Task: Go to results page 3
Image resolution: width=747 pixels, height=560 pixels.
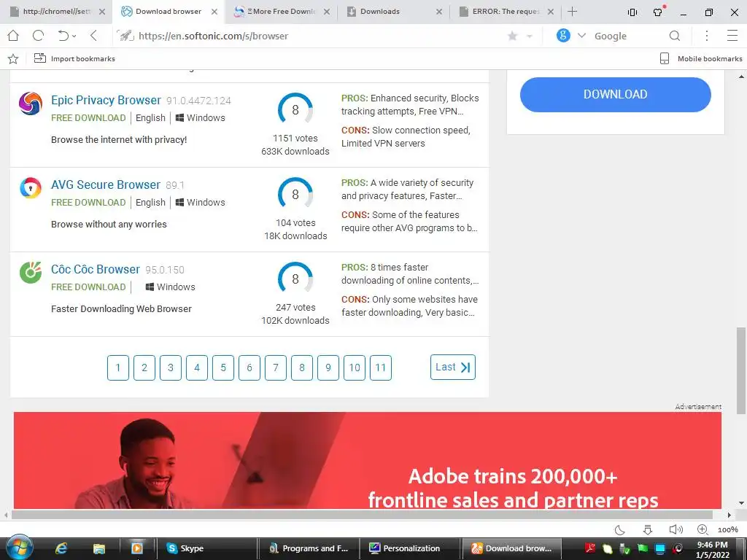Action: (171, 367)
